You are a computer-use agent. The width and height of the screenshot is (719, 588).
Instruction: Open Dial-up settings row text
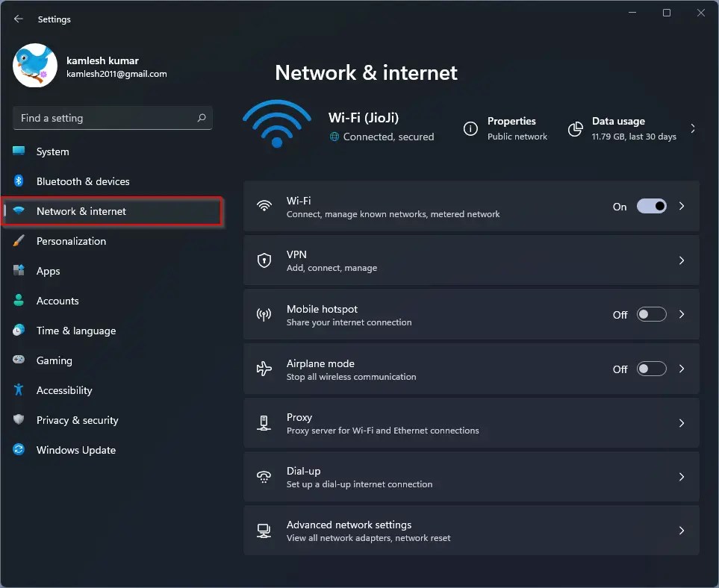tap(359, 477)
